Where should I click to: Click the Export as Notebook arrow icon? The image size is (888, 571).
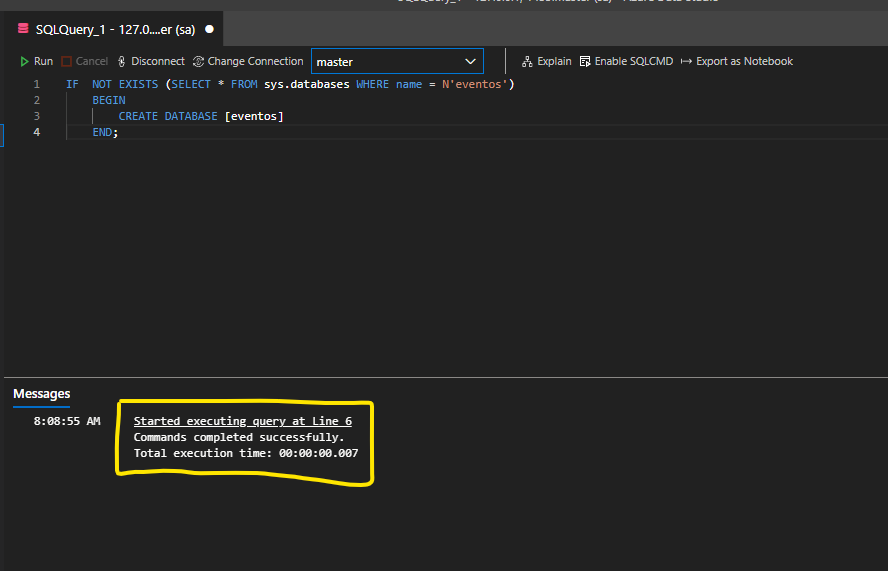tap(686, 61)
